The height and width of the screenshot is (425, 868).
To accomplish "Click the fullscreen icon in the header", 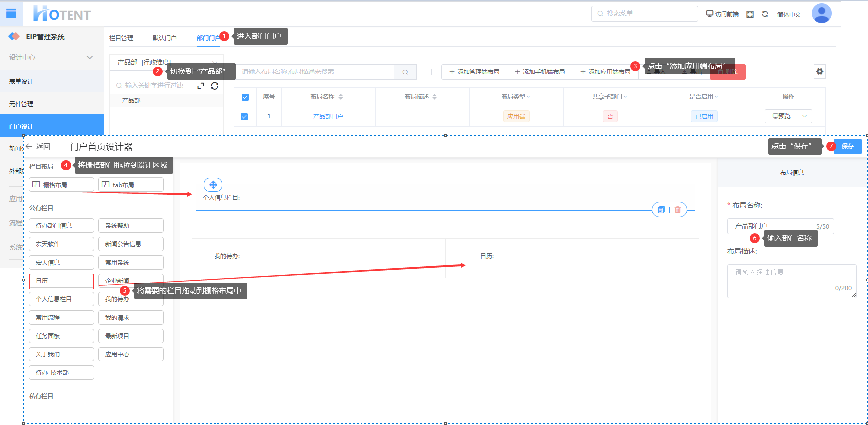I will [750, 14].
